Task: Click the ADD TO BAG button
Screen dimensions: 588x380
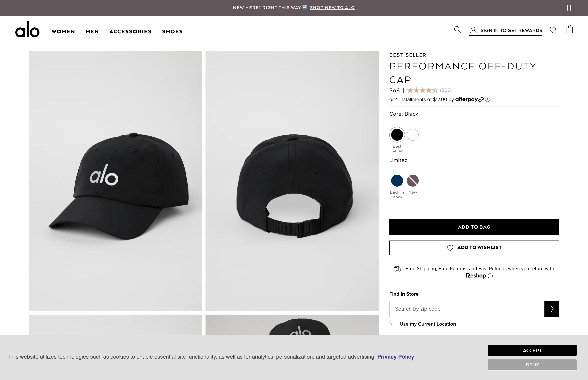Action: coord(474,227)
